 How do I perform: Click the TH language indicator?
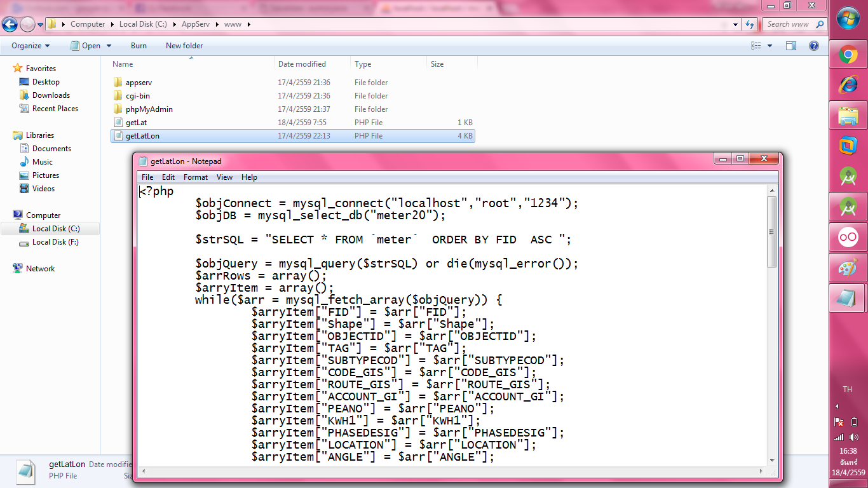pos(848,390)
